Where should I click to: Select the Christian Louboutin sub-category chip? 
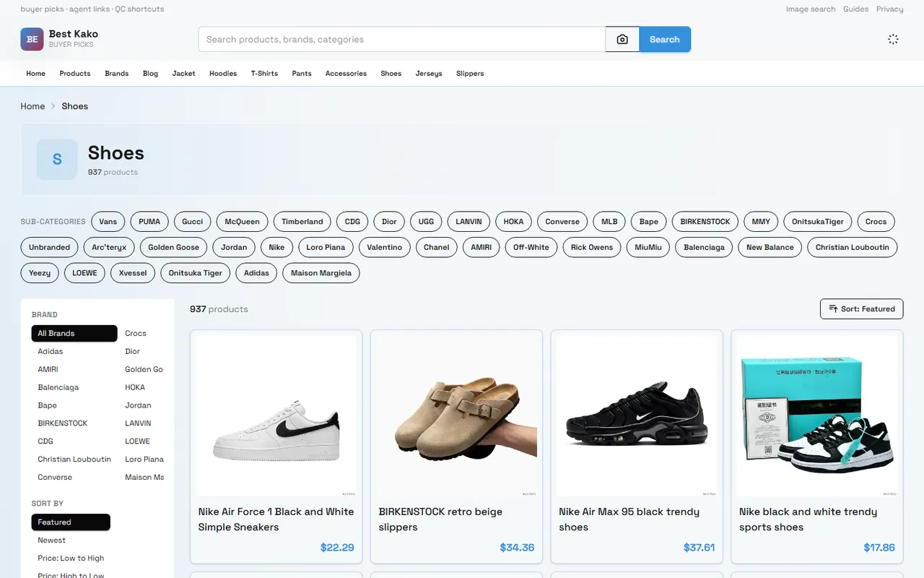pyautogui.click(x=853, y=247)
